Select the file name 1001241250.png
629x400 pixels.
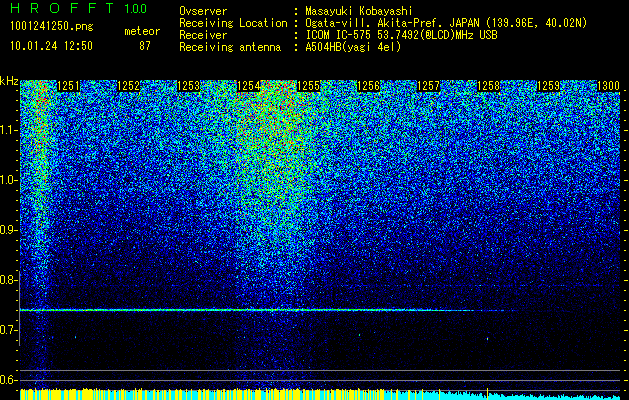[x=52, y=27]
